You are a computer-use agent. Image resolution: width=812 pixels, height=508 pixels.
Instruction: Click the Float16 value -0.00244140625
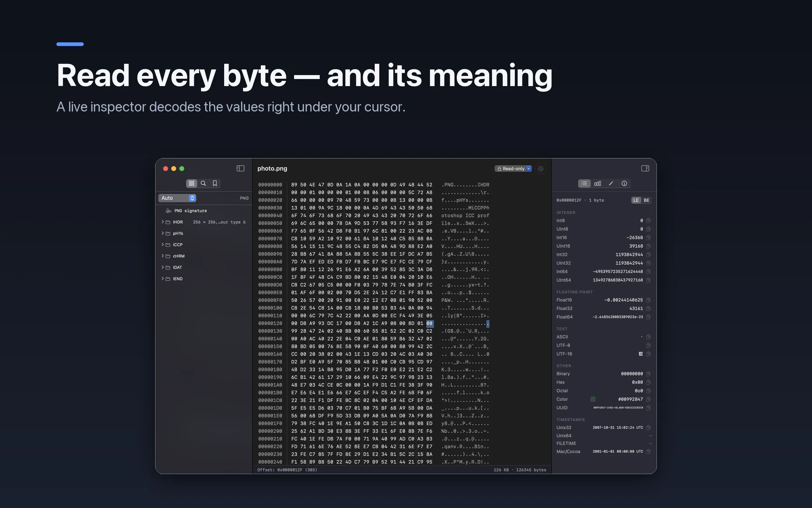[x=623, y=300]
